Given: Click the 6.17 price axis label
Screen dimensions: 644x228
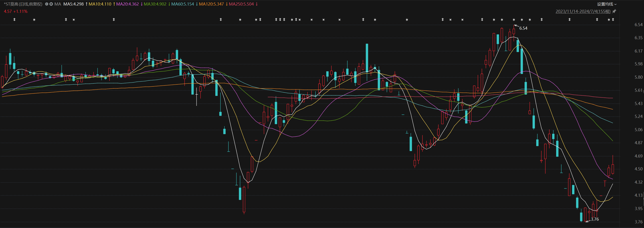Looking at the screenshot, I should tap(638, 51).
